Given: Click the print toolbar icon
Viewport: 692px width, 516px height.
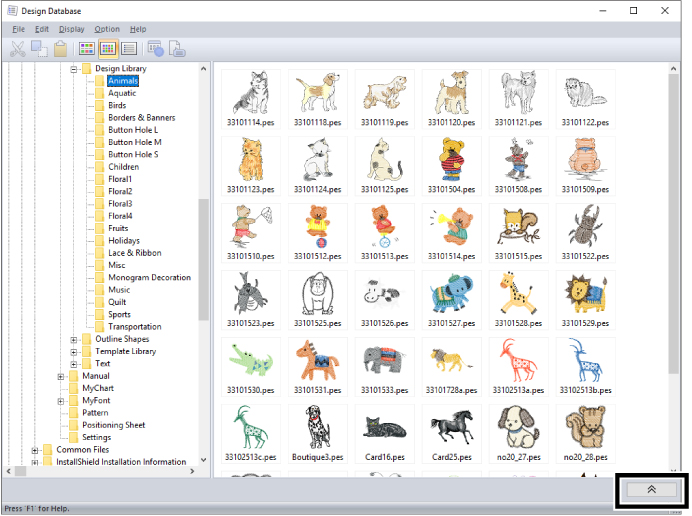Looking at the screenshot, I should [x=177, y=48].
